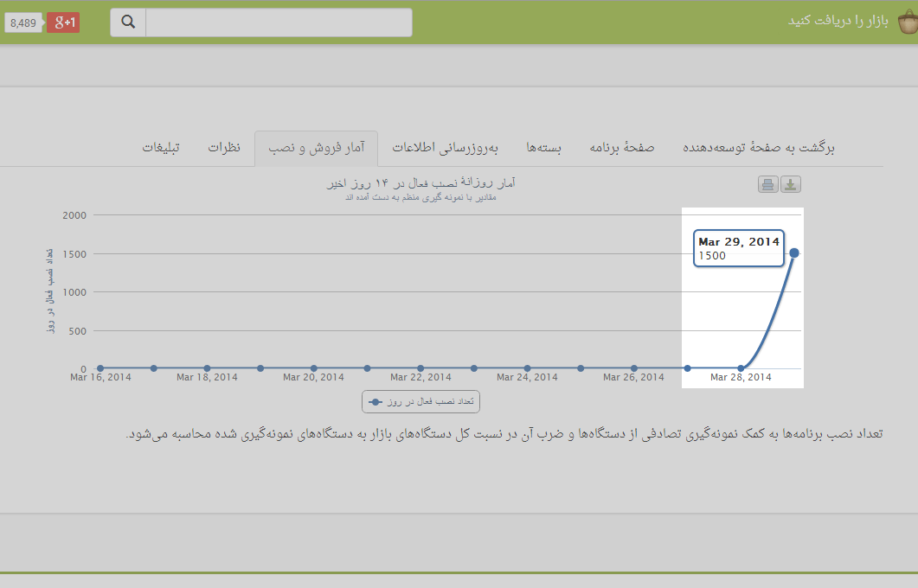Open the 'بسته‌ها' tab
This screenshot has height=588, width=918.
[544, 148]
